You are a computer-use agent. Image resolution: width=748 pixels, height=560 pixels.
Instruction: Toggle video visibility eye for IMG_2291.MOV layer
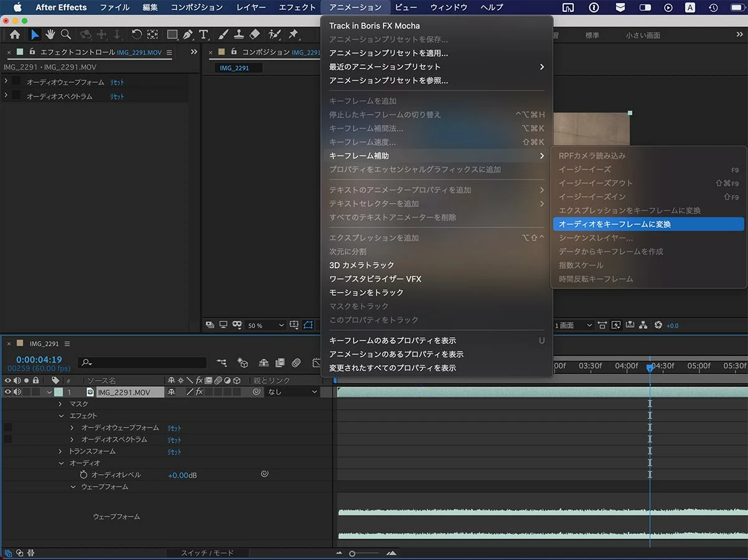[x=8, y=392]
